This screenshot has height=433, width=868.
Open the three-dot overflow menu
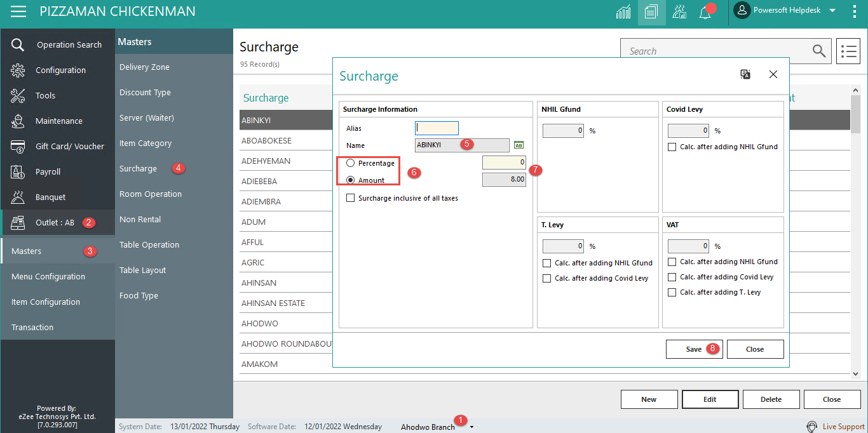(x=854, y=11)
